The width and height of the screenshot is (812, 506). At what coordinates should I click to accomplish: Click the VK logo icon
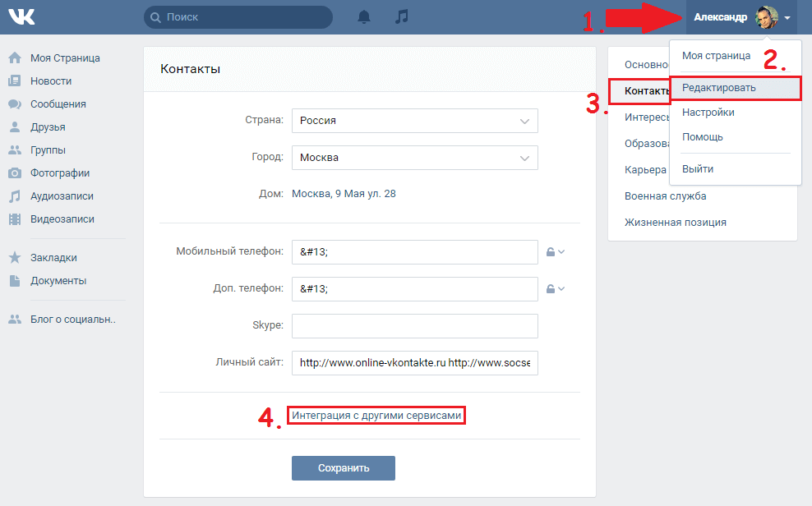coord(21,17)
